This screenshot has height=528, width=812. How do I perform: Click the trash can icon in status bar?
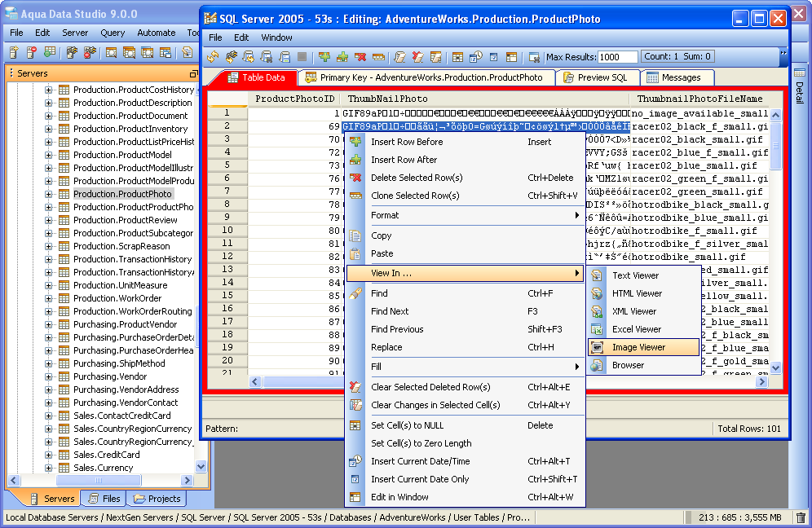point(801,517)
